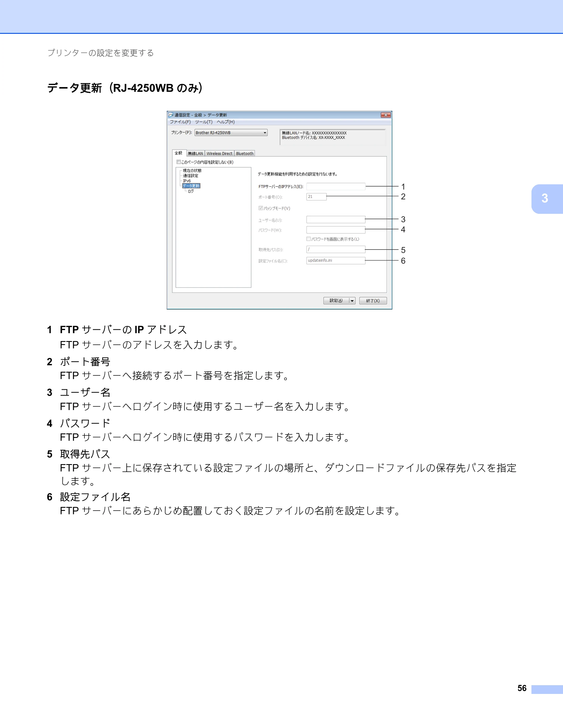The height and width of the screenshot is (728, 563).
Task: Click the 設定(A) apply button
Action: point(336,301)
